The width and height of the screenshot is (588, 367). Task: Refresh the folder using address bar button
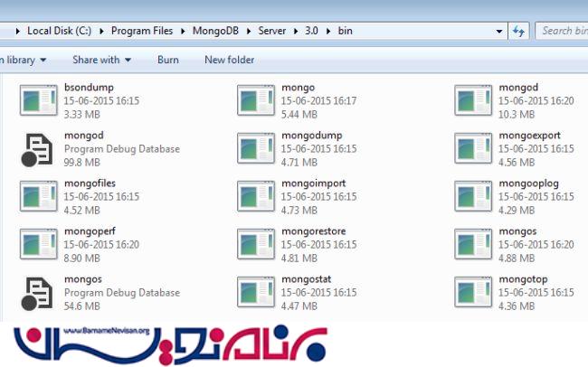(518, 31)
